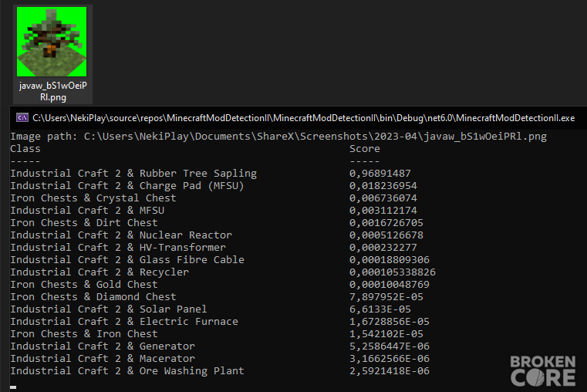
Task: Click the score 0,96891487
Action: click(380, 174)
